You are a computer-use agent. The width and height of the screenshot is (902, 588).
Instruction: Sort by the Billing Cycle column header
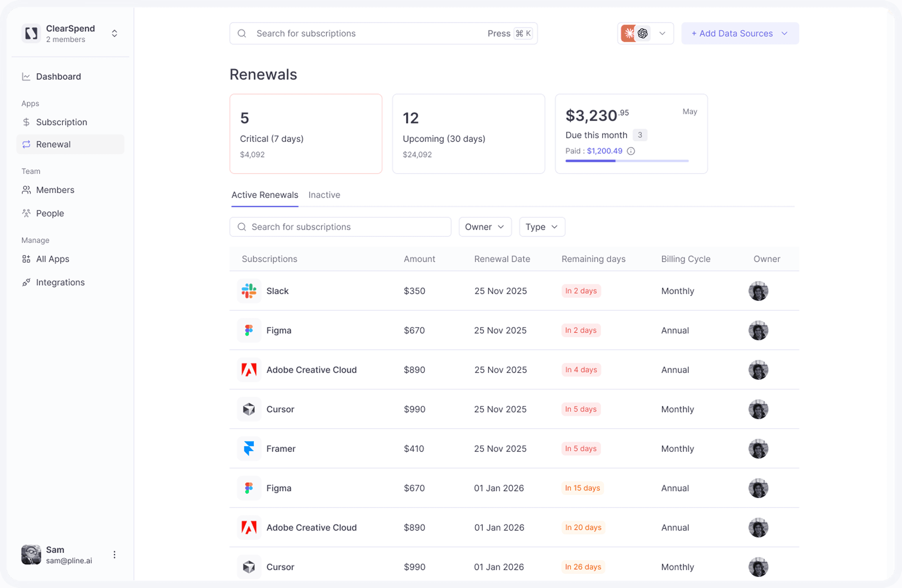pyautogui.click(x=686, y=259)
